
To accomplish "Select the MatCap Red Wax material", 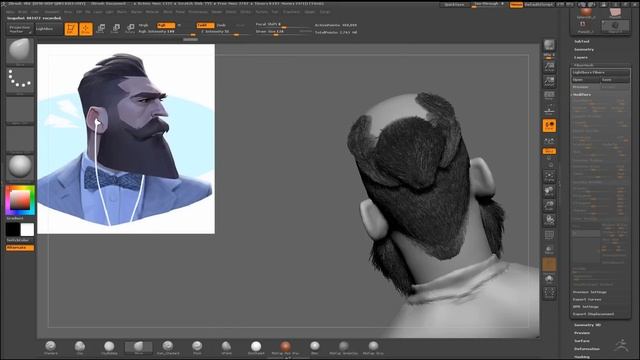I will [x=286, y=347].
